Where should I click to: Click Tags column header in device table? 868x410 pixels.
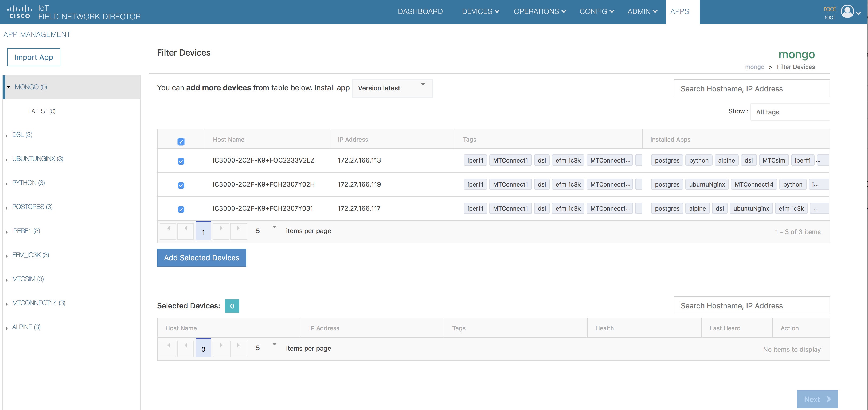click(x=548, y=139)
